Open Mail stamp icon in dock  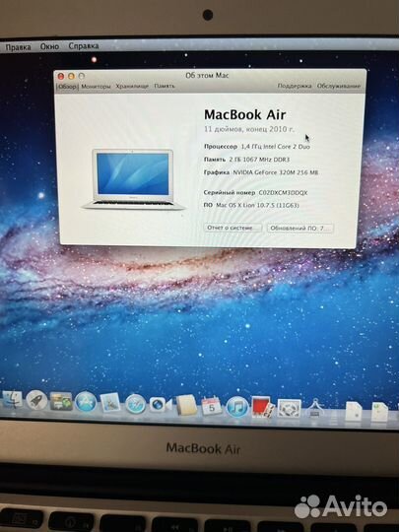tap(110, 403)
